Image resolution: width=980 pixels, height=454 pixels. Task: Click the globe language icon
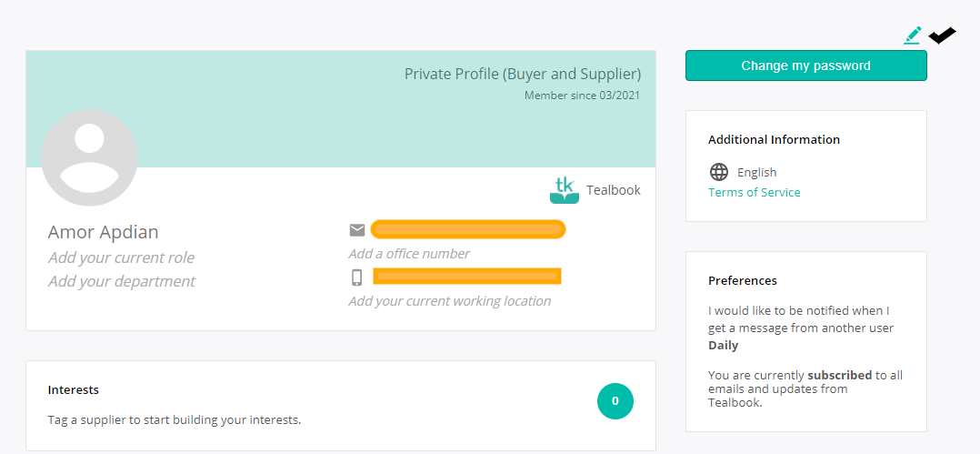click(719, 172)
